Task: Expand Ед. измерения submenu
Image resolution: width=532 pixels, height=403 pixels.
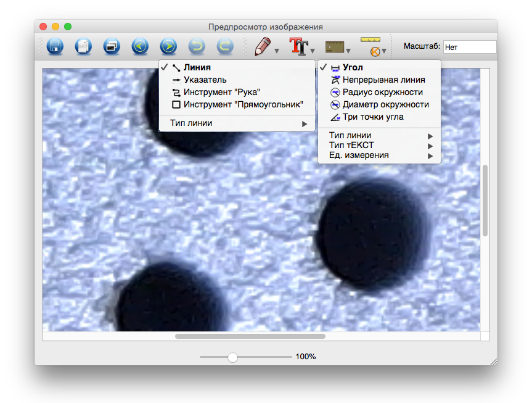Action: (x=379, y=156)
